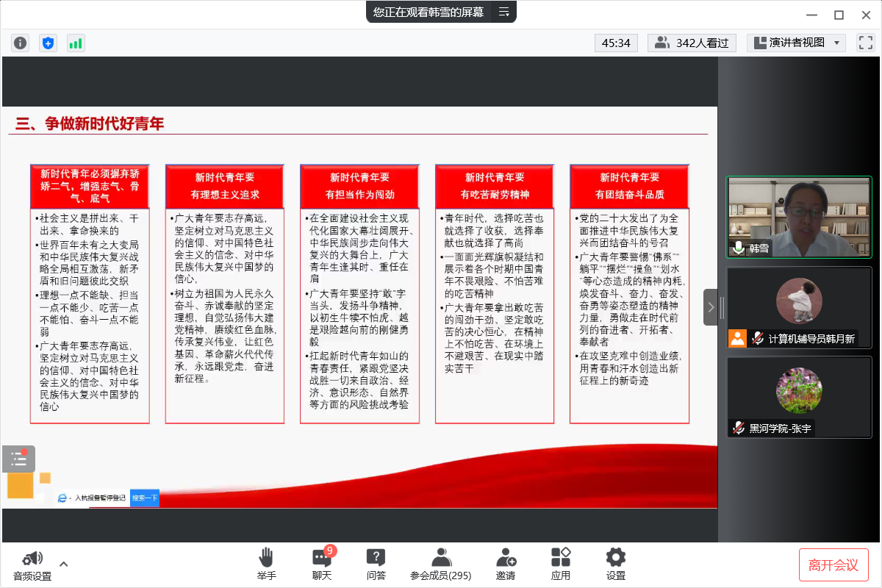
Task: Open the 问答 Q&A panel
Action: (376, 564)
